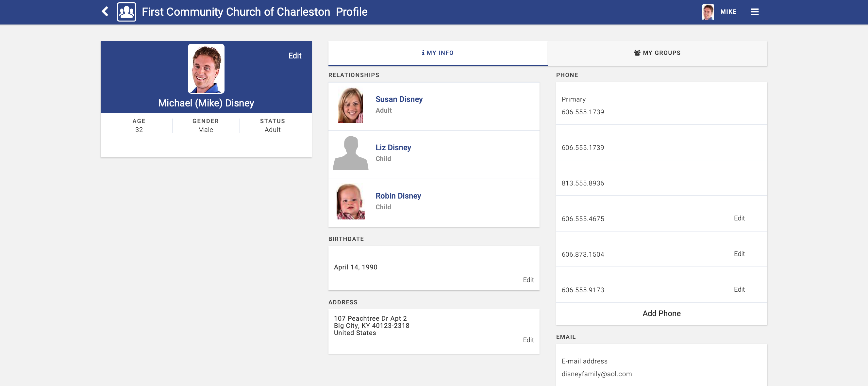This screenshot has width=868, height=386.
Task: Edit phone number 606.873.1504
Action: (739, 254)
